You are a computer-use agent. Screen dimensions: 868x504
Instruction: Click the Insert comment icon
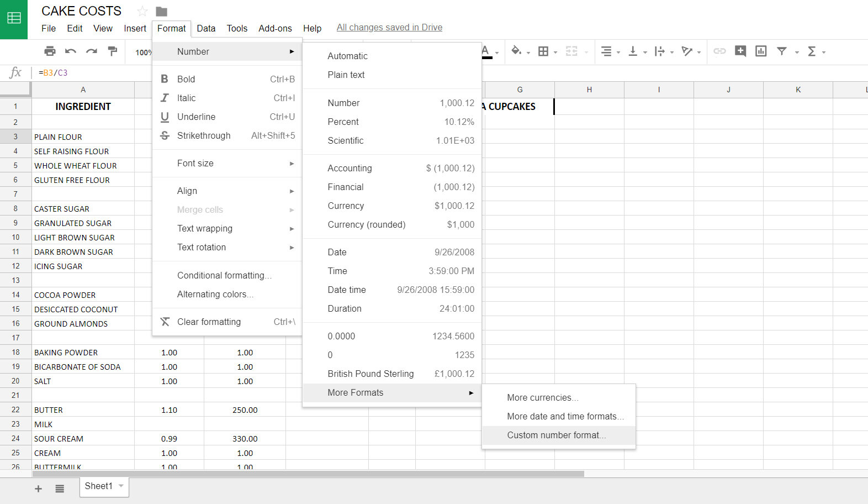click(x=740, y=51)
